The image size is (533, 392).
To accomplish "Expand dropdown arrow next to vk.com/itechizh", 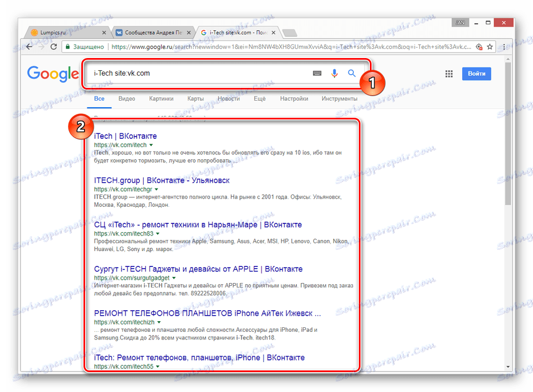I will tap(159, 322).
